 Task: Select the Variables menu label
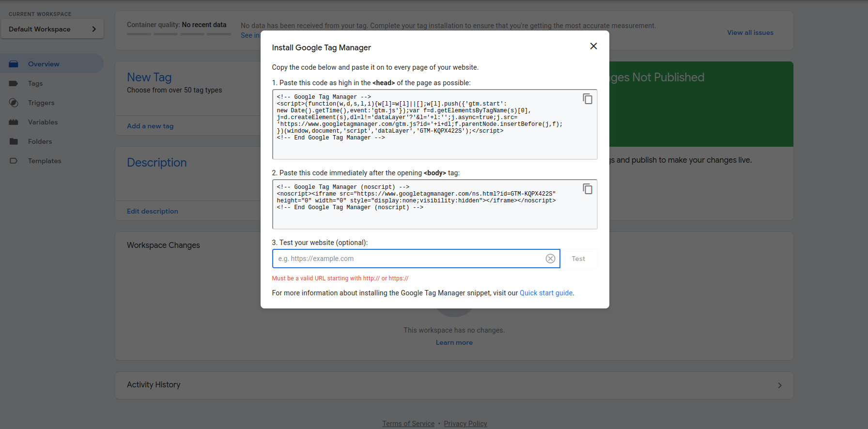[43, 122]
